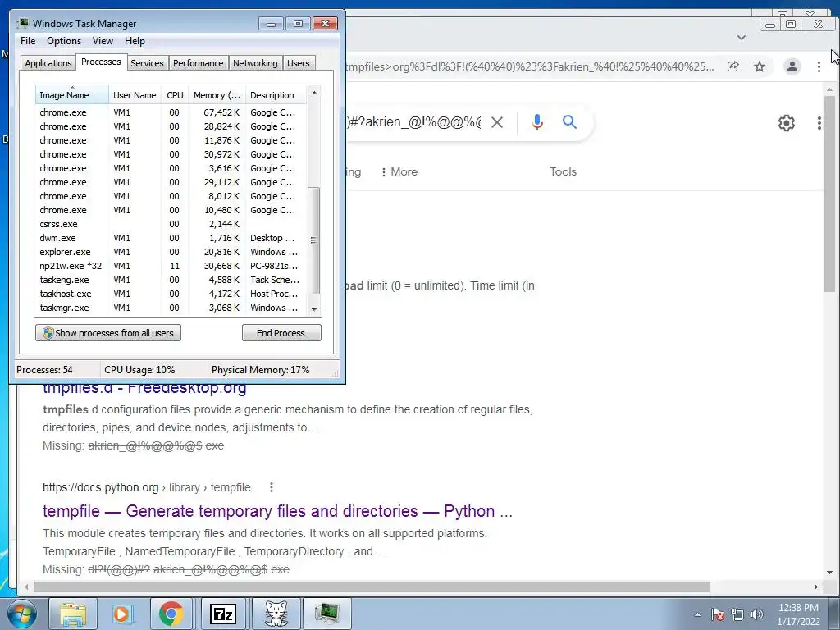Click Chrome horizontal scroll right arrow
Image resolution: width=840 pixels, height=630 pixels.
point(815,587)
